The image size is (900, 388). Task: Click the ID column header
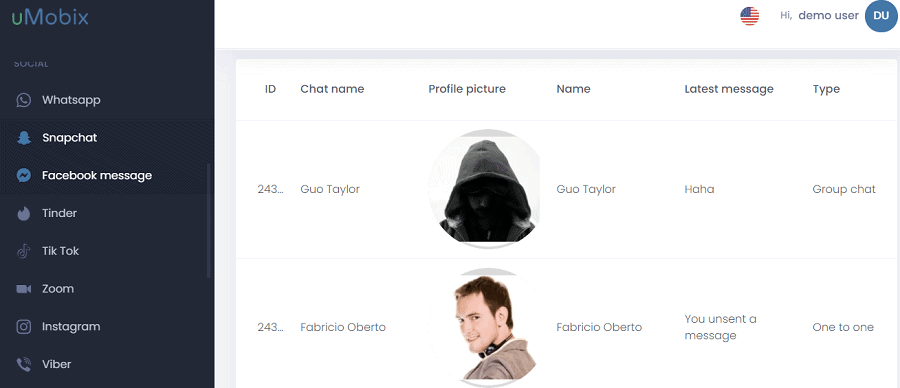(270, 89)
